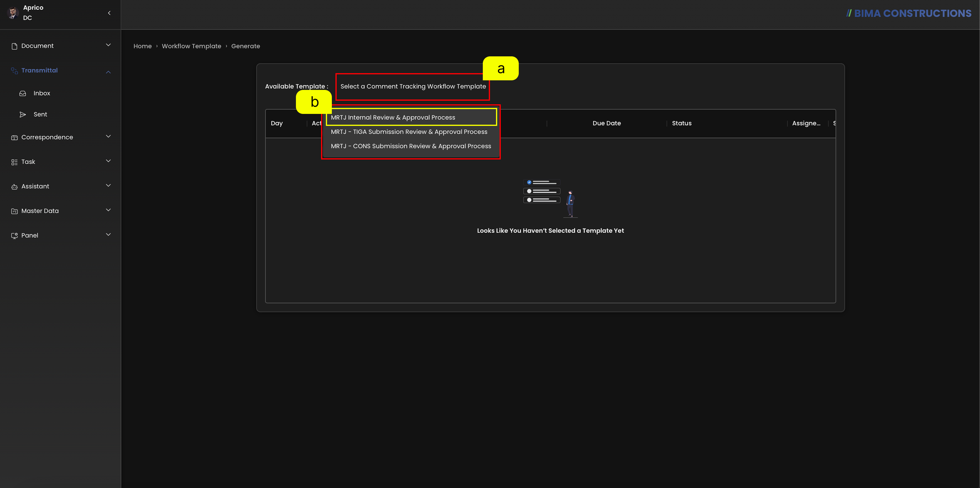Image resolution: width=980 pixels, height=488 pixels.
Task: Expand the Document menu chevron
Action: pos(108,45)
